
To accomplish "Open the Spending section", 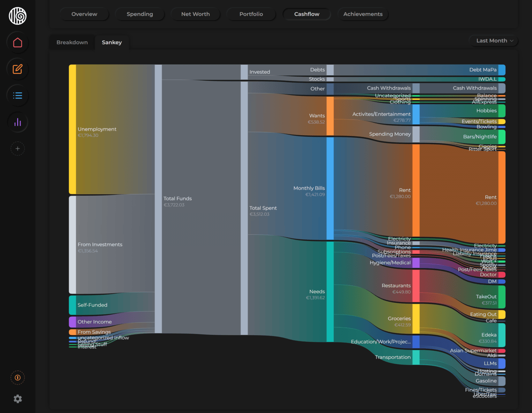I will [x=140, y=14].
